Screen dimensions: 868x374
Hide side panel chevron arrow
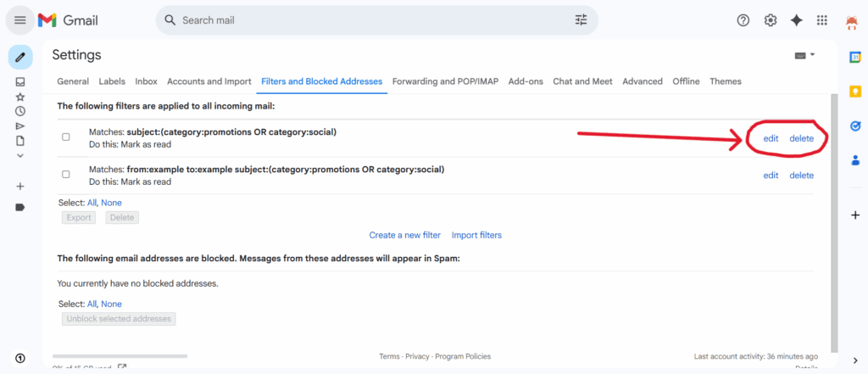855,361
